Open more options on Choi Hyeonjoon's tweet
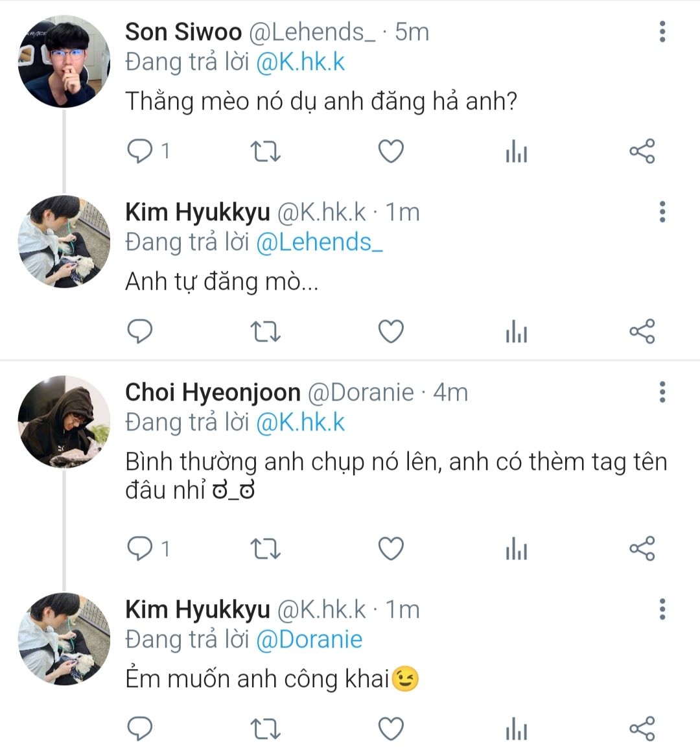This screenshot has width=700, height=752. coord(662,392)
